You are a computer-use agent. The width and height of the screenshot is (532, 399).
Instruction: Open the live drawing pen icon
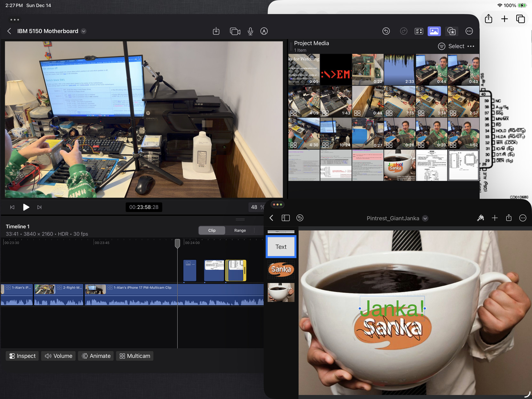264,31
